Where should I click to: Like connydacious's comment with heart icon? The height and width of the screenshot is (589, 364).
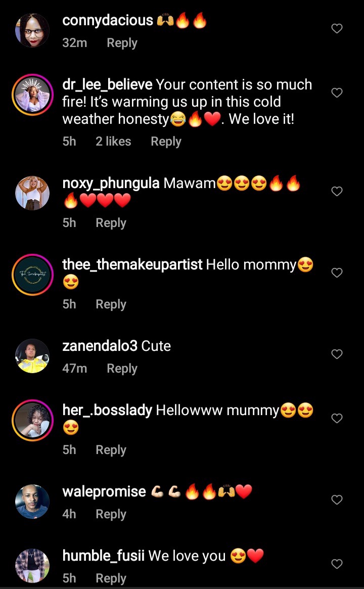point(337,28)
